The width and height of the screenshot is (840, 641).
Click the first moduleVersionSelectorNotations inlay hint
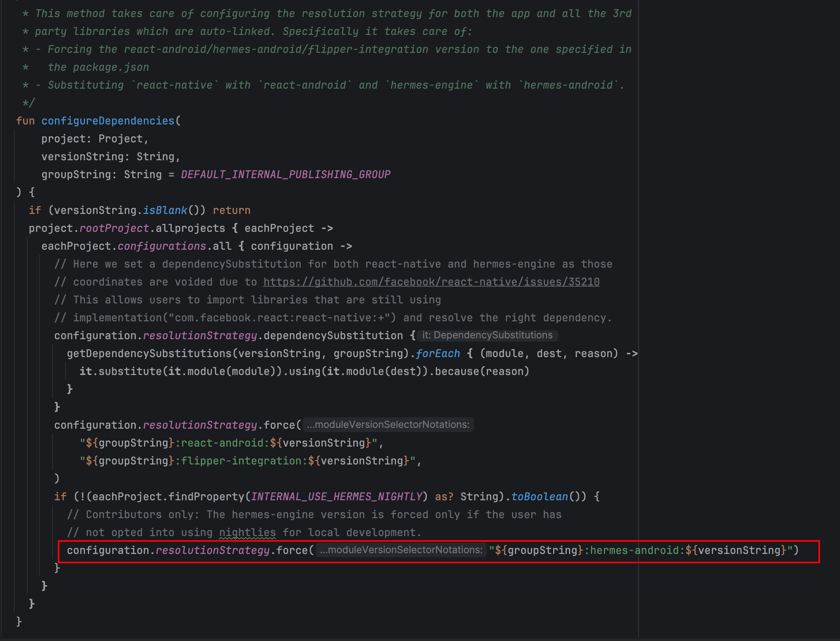[388, 425]
